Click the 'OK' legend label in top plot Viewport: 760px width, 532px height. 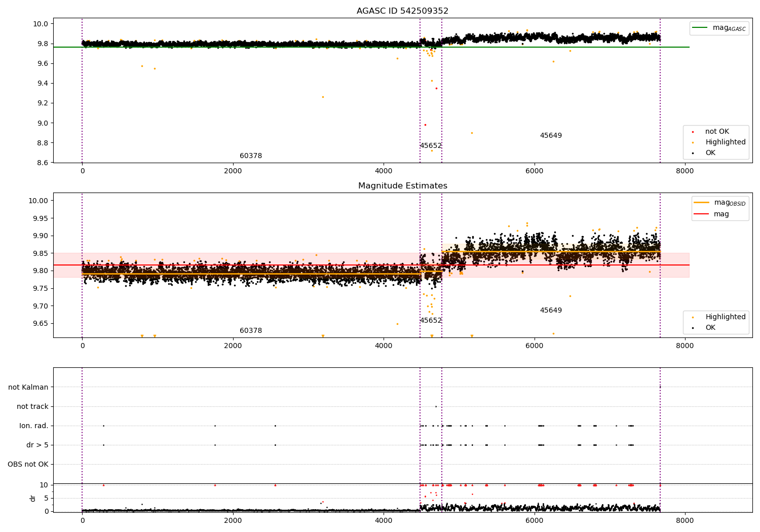click(710, 153)
